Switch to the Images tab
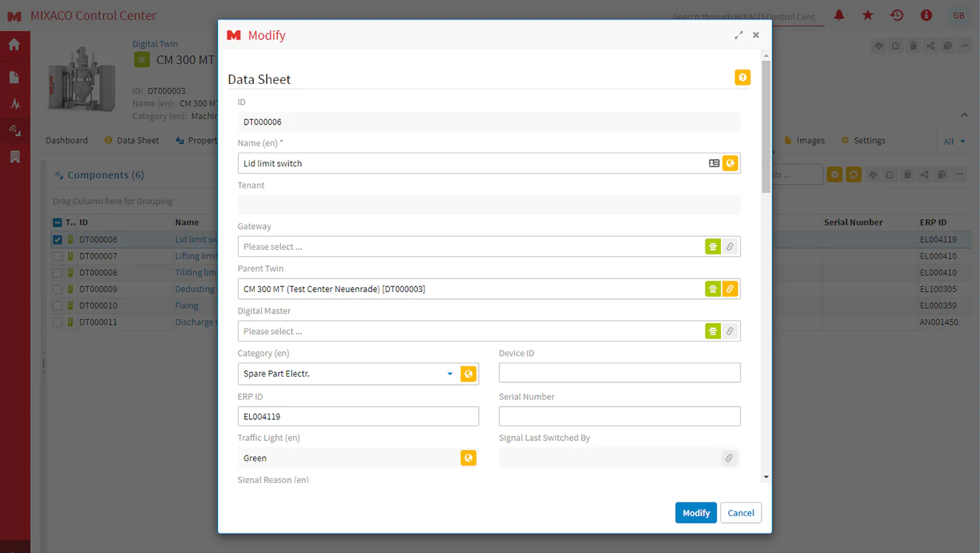The height and width of the screenshot is (553, 980). pyautogui.click(x=804, y=141)
